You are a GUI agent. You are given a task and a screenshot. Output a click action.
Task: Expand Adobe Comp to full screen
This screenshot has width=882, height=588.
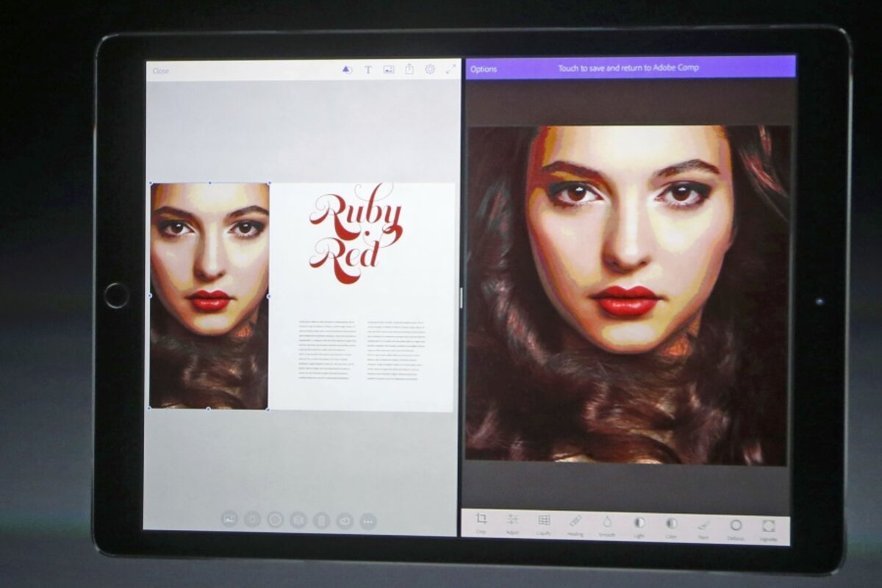(x=451, y=69)
